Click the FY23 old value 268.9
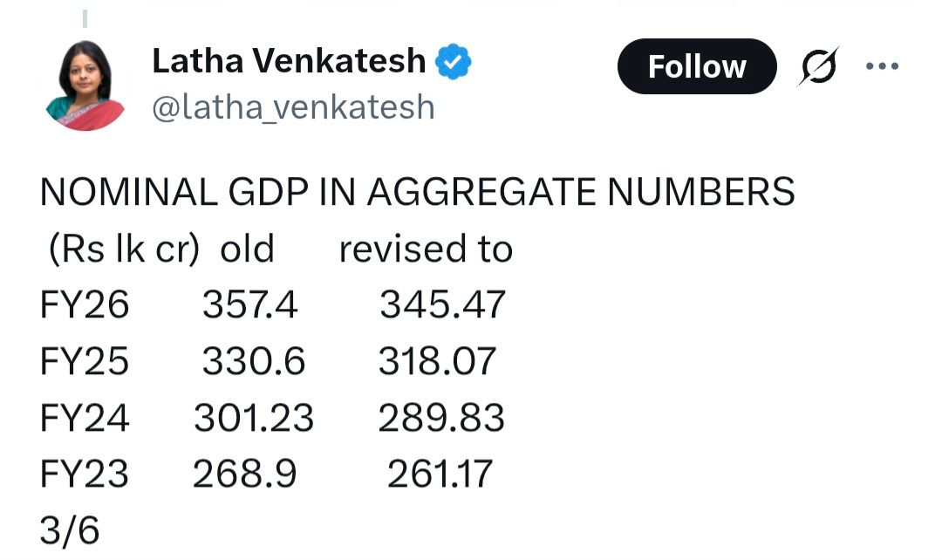 click(245, 475)
